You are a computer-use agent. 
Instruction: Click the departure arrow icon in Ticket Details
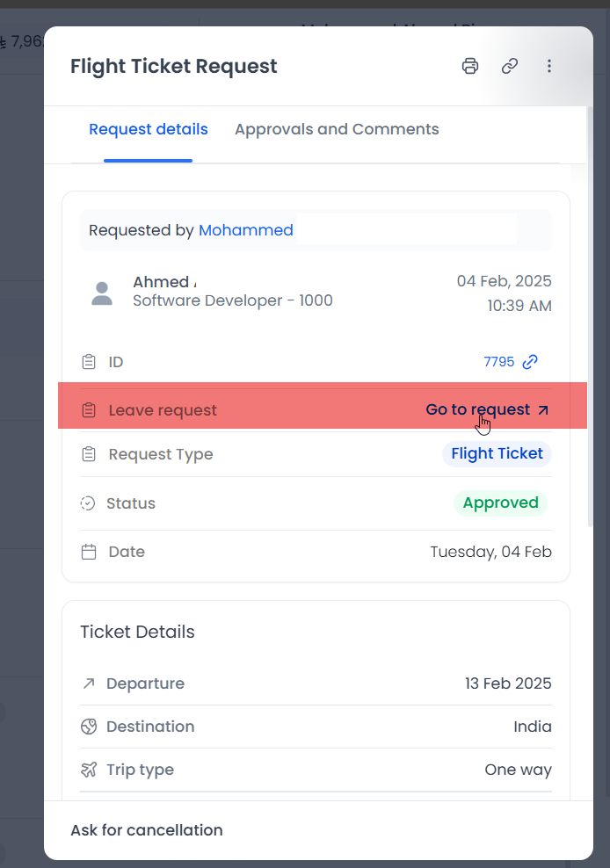click(88, 683)
